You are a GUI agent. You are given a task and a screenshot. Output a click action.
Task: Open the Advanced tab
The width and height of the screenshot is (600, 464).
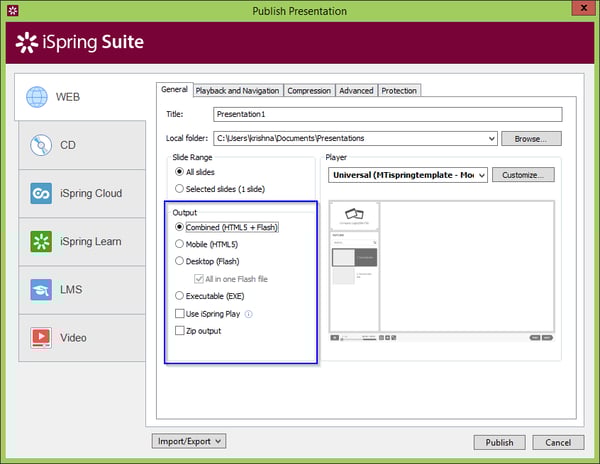click(356, 91)
